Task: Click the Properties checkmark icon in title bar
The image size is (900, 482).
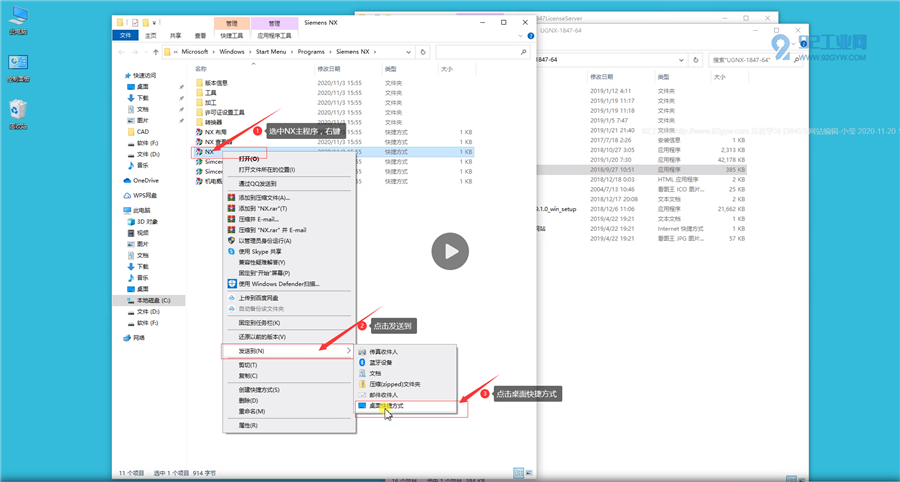Action: 135,23
